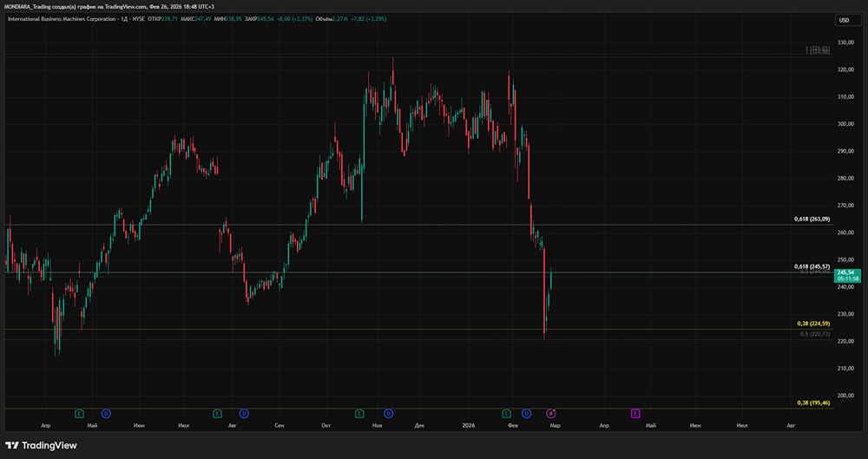Screen dimensions: 868x459
Task: Open the dividend marker right of Ноя
Action: [x=387, y=413]
